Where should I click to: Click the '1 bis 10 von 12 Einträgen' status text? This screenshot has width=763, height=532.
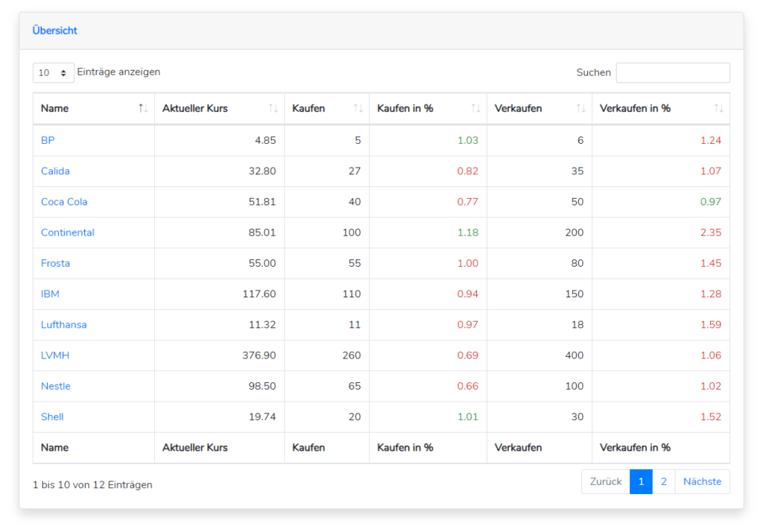(92, 485)
